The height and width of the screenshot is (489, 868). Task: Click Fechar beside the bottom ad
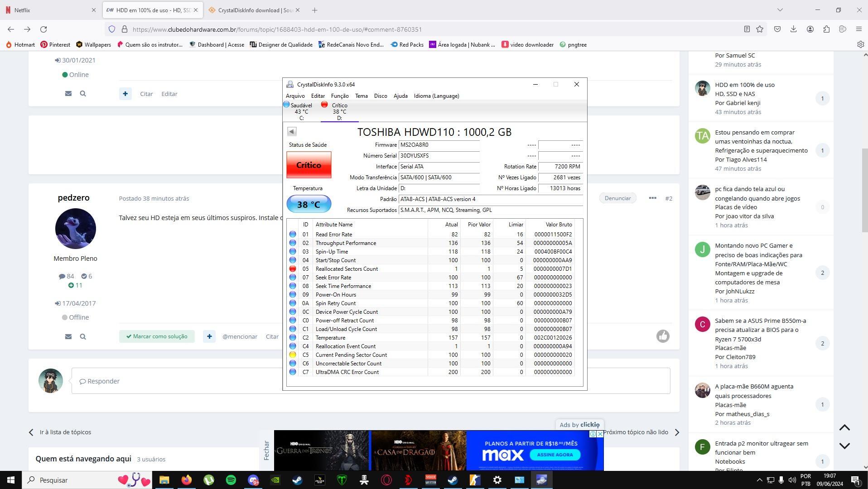[x=266, y=450]
